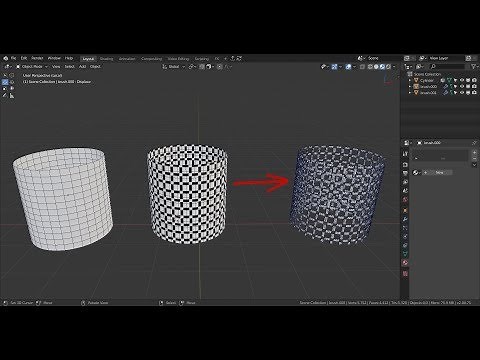Switch to material preview shading
480x360 pixels.
382,67
